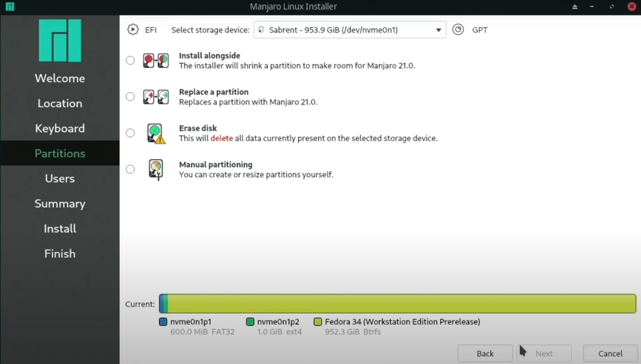The image size is (641, 364).
Task: Click the yellow Fedora 34 legend swatch
Action: pyautogui.click(x=318, y=322)
